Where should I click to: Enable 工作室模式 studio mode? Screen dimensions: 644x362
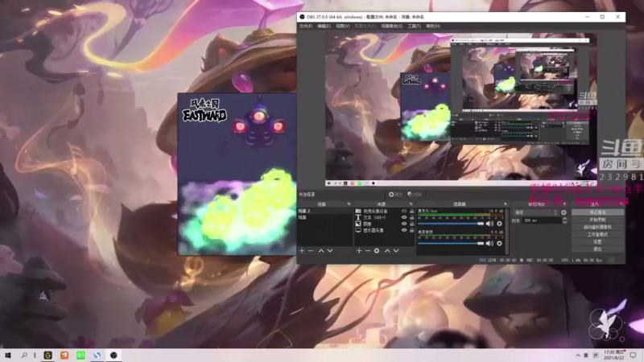click(x=597, y=234)
